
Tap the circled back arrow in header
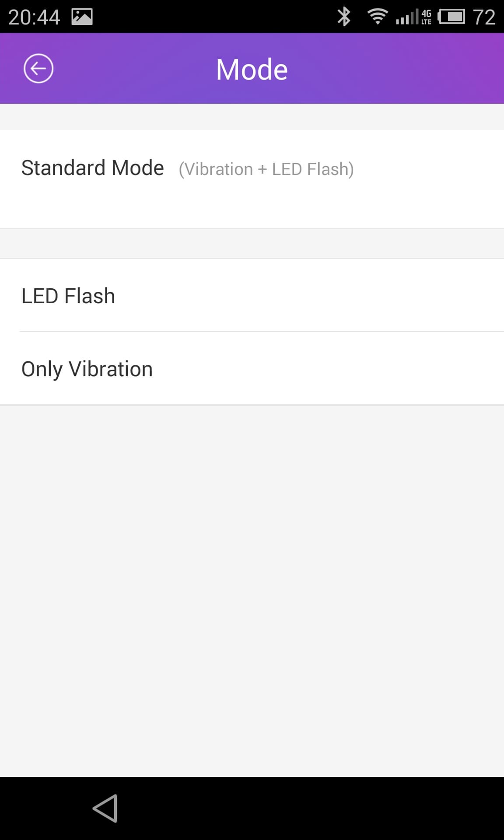click(x=38, y=69)
